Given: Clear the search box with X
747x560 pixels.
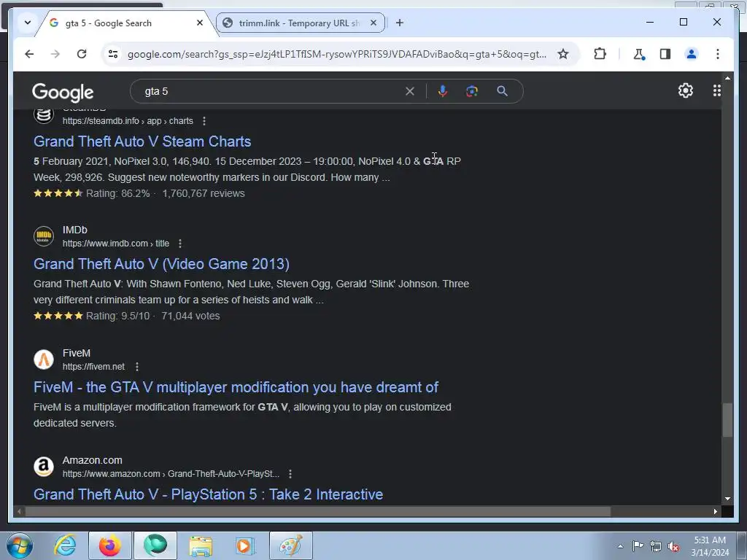Looking at the screenshot, I should [x=410, y=91].
